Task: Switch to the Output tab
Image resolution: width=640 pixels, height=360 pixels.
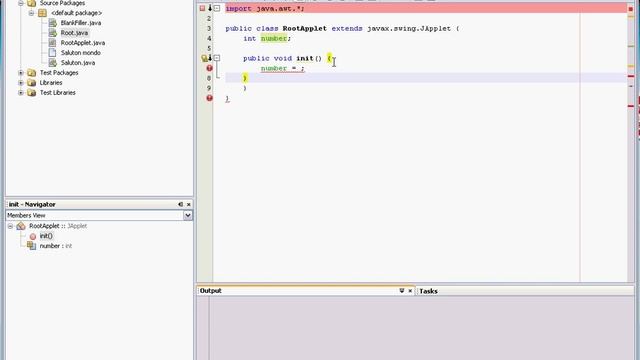Action: pyautogui.click(x=211, y=291)
